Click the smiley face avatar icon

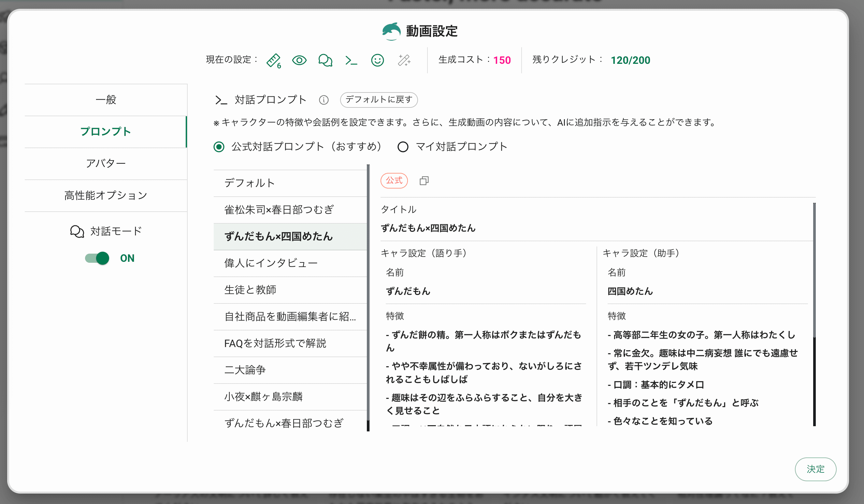(377, 61)
